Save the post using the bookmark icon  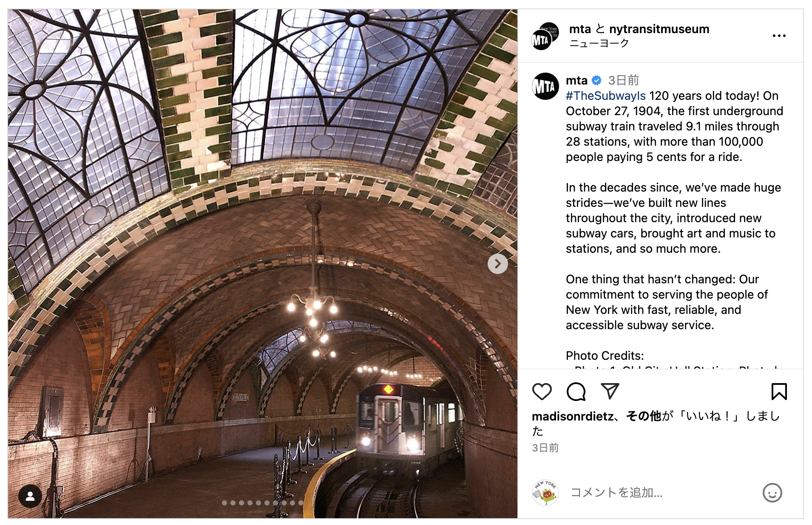(779, 391)
